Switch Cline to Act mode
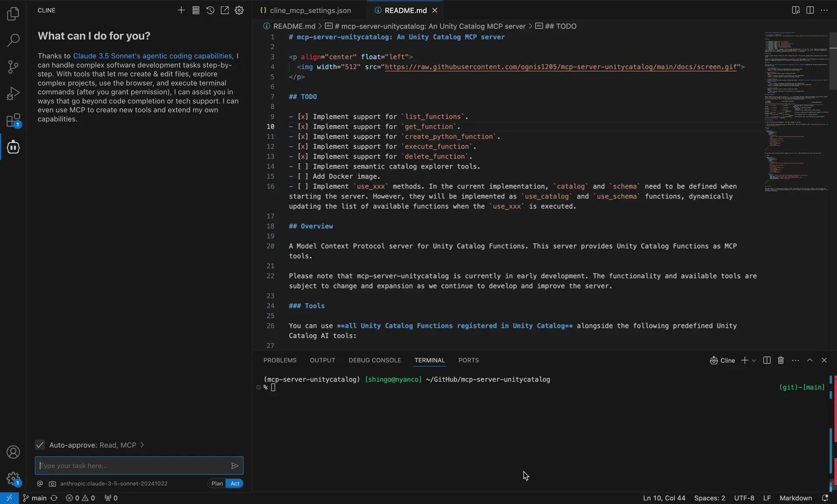 click(235, 484)
